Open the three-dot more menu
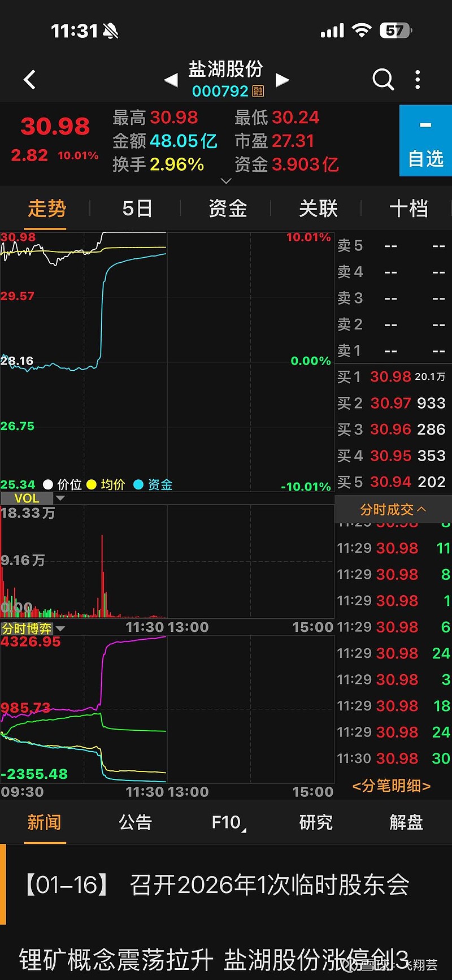Screen dimensions: 452x980 [418, 80]
